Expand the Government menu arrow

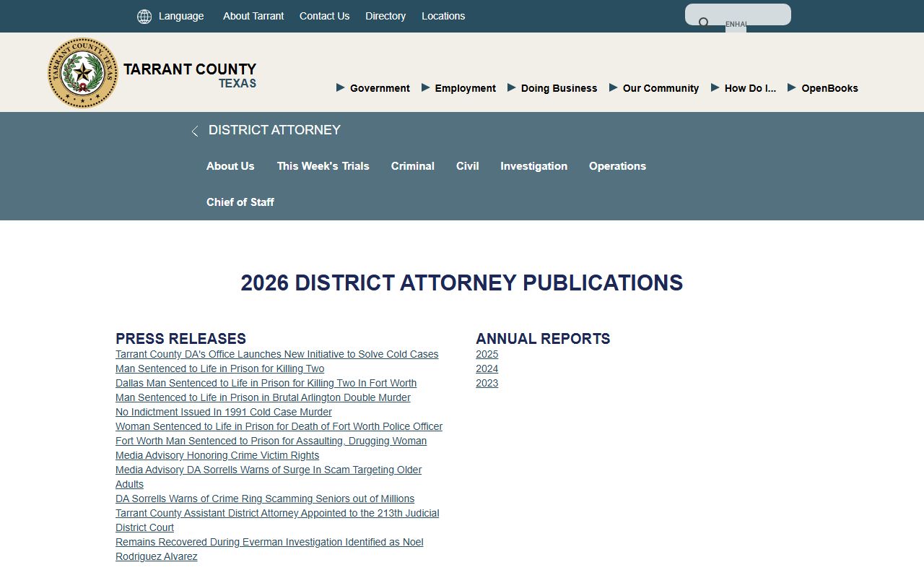pyautogui.click(x=341, y=87)
